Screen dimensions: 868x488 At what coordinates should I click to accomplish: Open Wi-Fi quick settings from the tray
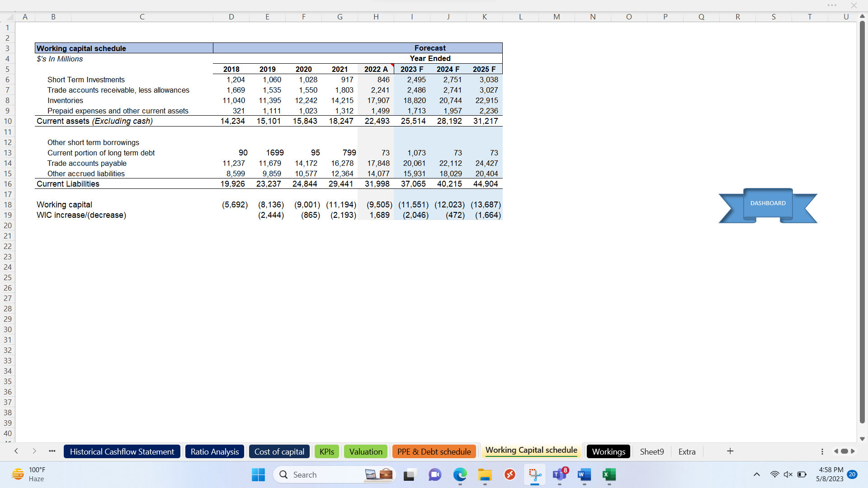pyautogui.click(x=774, y=474)
